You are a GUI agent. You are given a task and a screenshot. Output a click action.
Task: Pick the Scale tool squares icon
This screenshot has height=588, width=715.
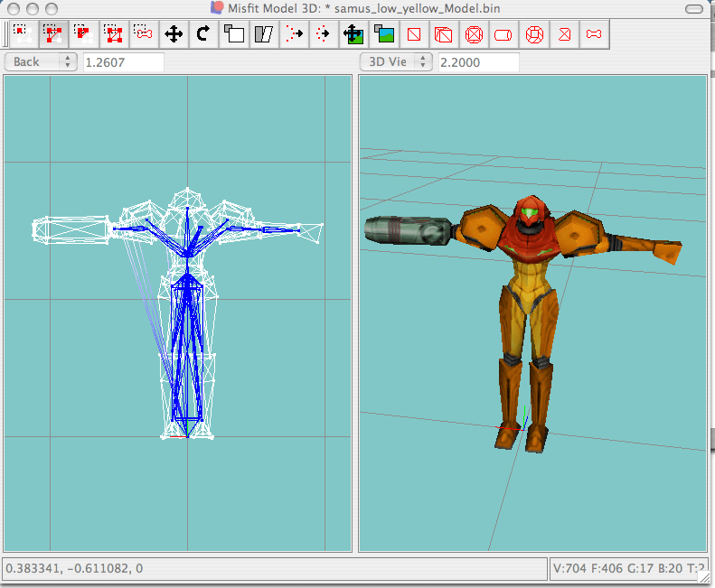(234, 33)
